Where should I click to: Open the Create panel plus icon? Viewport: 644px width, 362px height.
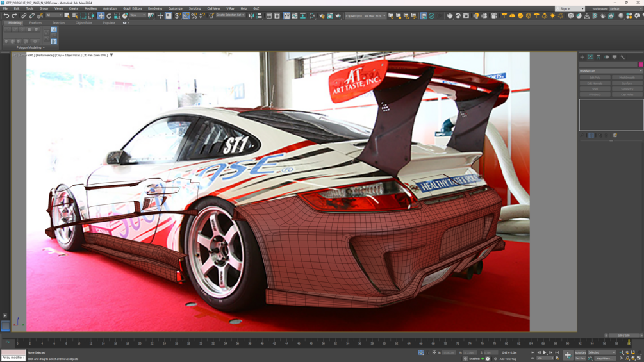click(582, 57)
